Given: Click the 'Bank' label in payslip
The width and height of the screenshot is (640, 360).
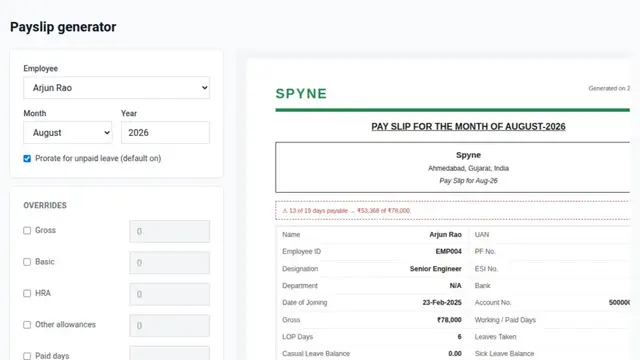Looking at the screenshot, I should [x=482, y=286].
